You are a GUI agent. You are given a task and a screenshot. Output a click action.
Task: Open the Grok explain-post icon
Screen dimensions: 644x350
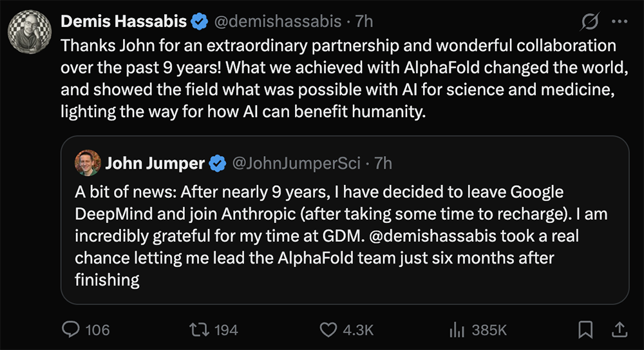coord(590,21)
